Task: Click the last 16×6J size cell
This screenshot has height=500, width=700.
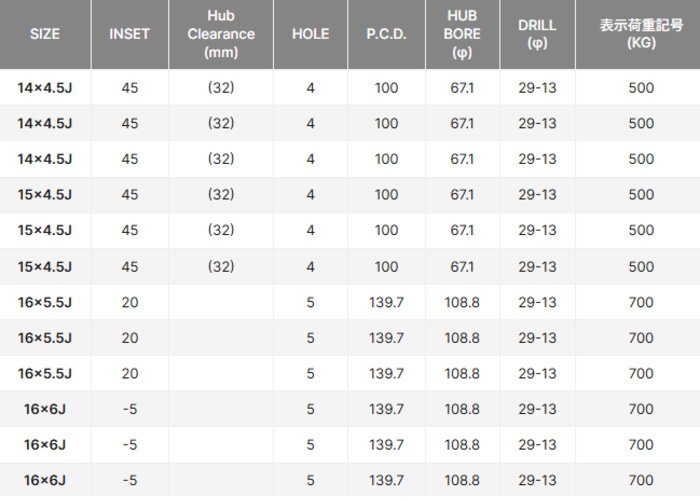Action: coord(45,480)
